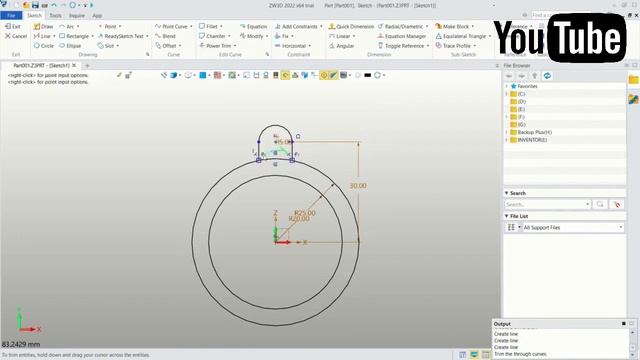Image resolution: width=640 pixels, height=360 pixels.
Task: Select the Angular dimension tool
Action: pyautogui.click(x=342, y=46)
